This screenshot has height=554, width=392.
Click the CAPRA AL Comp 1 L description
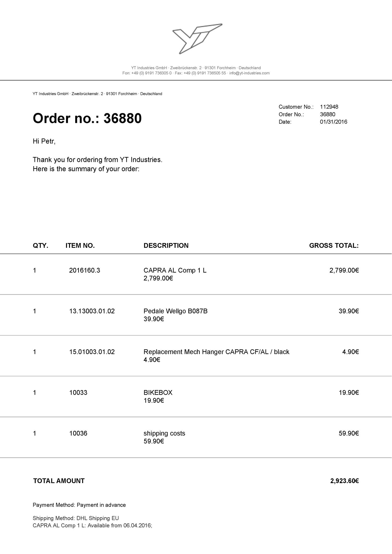click(175, 270)
